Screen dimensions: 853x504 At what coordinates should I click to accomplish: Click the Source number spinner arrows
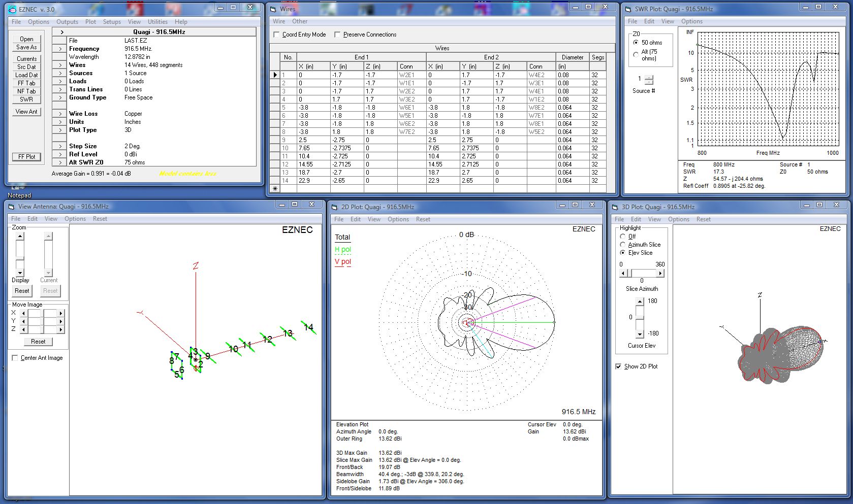[x=649, y=80]
